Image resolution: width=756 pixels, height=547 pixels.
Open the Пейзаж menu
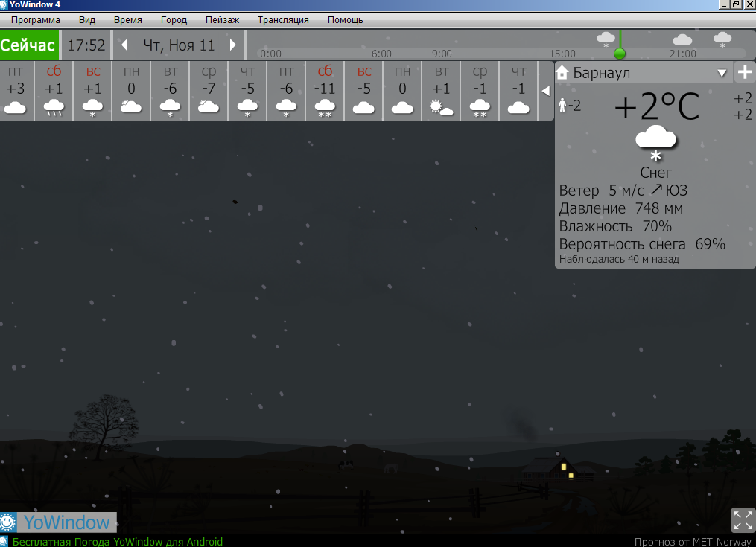222,20
